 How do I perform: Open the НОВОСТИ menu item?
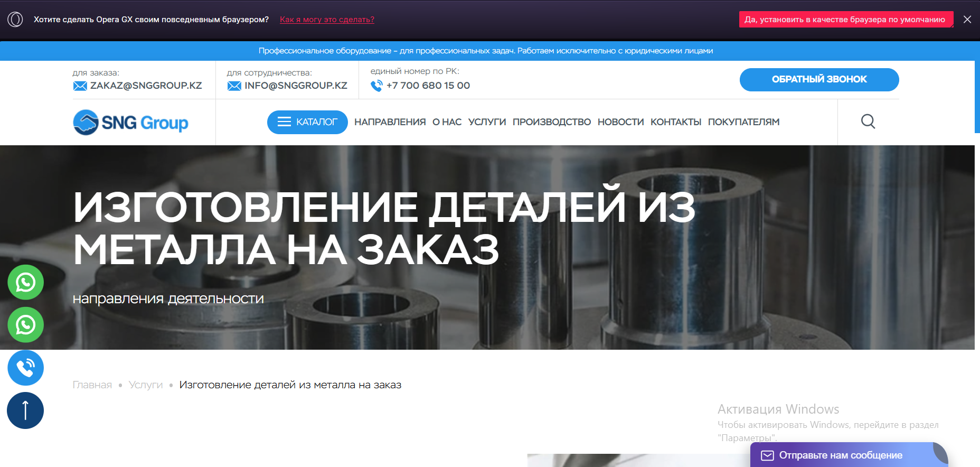tap(620, 122)
